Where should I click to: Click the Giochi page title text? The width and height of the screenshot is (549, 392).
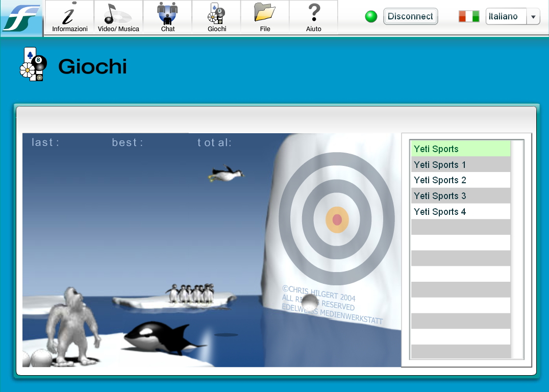pyautogui.click(x=92, y=66)
